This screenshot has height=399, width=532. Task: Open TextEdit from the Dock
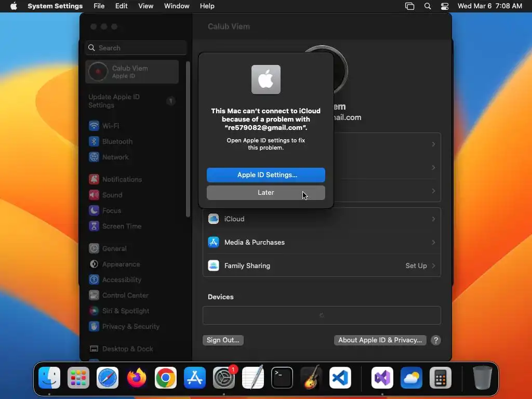[x=253, y=378]
